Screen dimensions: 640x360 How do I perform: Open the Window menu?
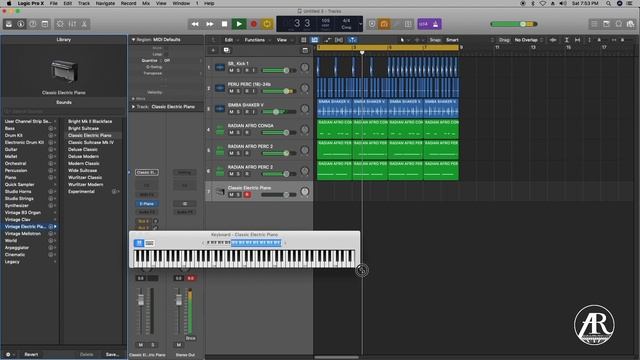[181, 3]
